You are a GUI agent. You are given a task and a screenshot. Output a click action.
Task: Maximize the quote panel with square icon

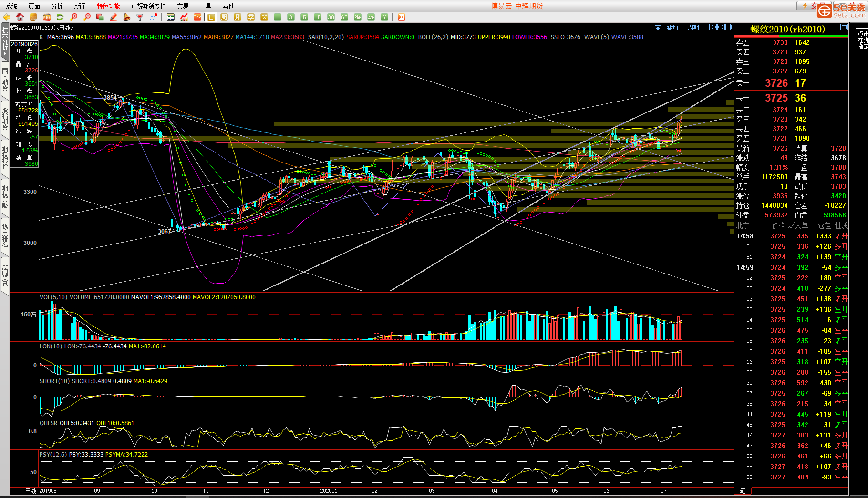click(844, 27)
